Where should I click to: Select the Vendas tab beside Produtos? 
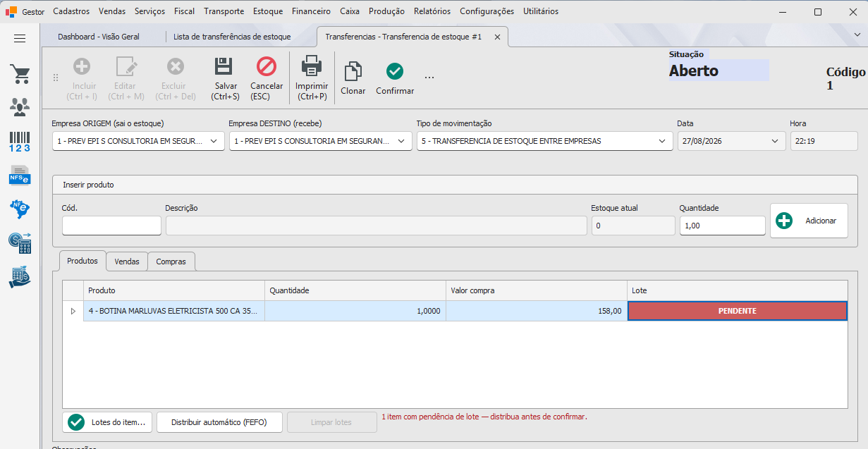(127, 262)
